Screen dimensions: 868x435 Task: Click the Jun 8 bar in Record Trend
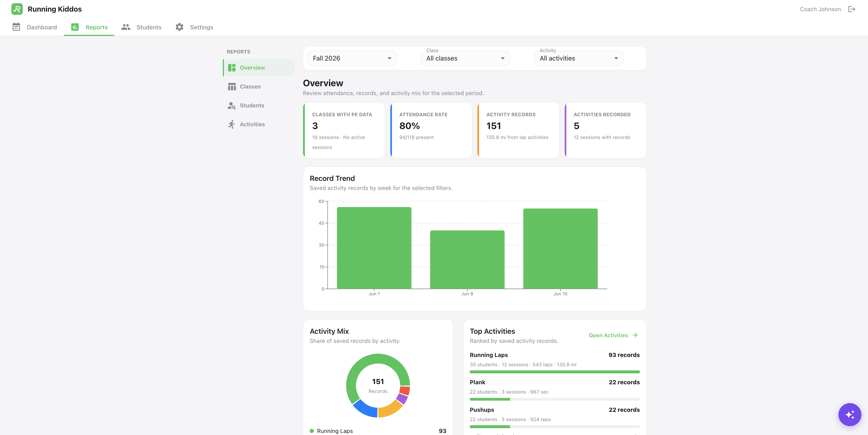467,259
